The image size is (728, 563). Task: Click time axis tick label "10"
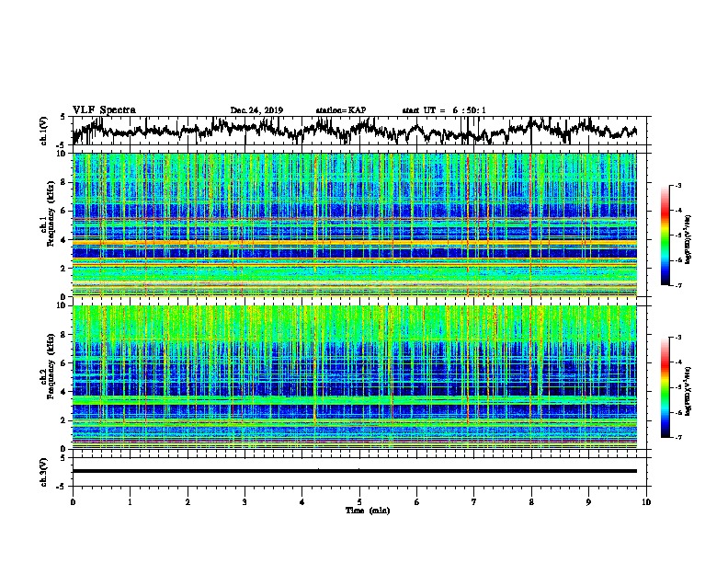point(646,502)
